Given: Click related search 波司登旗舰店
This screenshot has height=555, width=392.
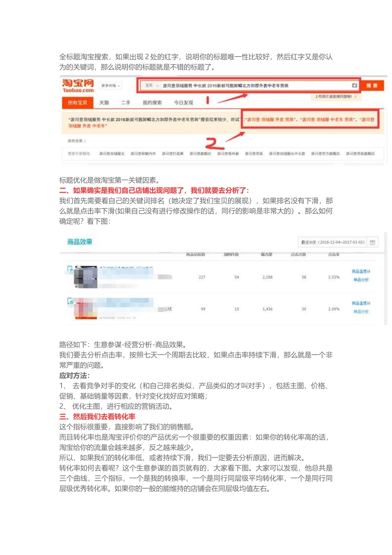Looking at the screenshot, I should pyautogui.click(x=200, y=154).
